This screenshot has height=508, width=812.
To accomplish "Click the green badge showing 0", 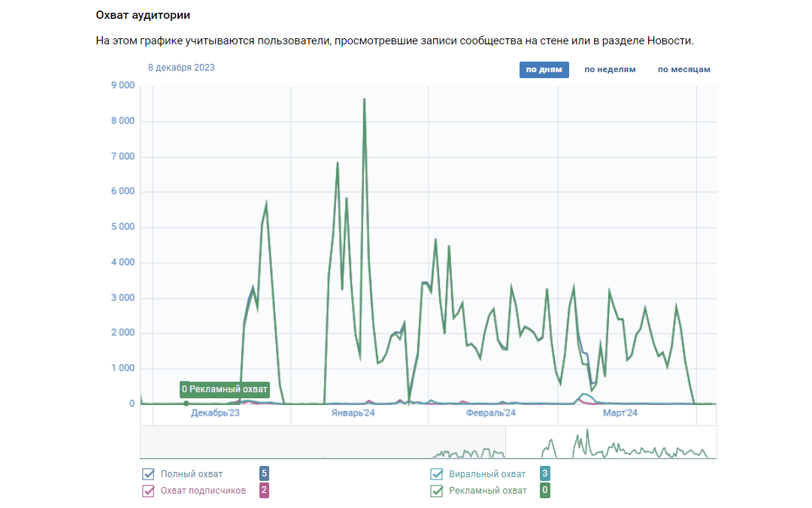I will point(545,490).
